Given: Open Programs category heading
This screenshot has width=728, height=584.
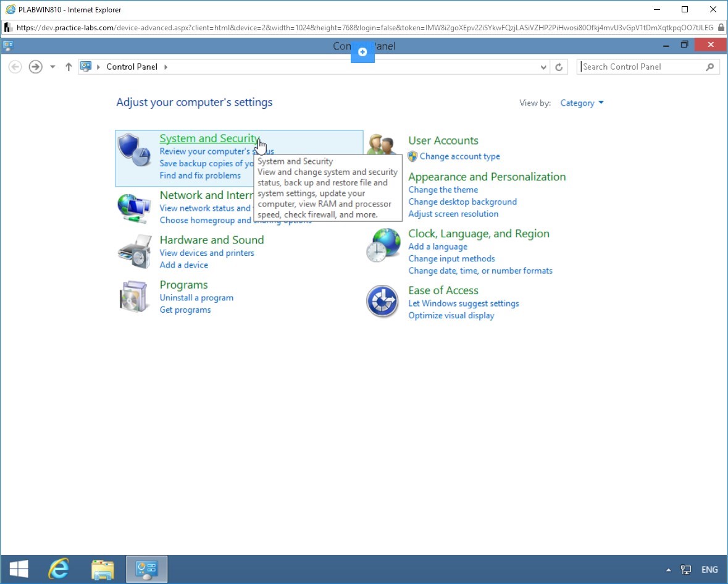Looking at the screenshot, I should pos(184,285).
